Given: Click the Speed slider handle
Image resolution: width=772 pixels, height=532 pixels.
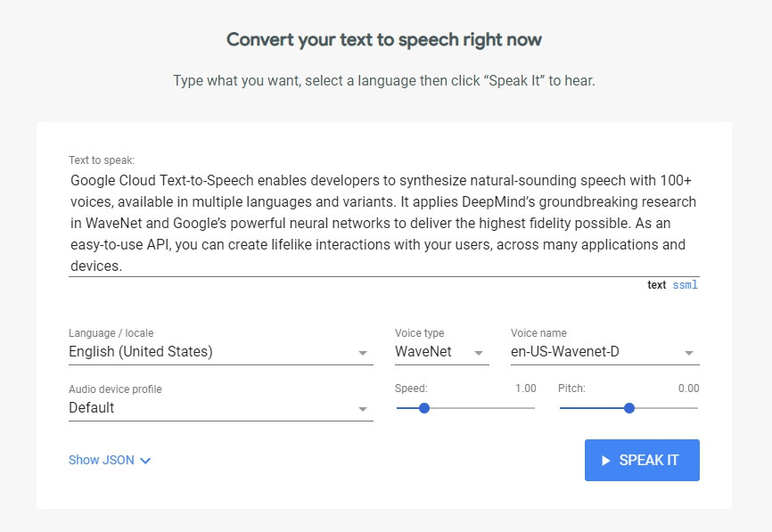Looking at the screenshot, I should [424, 408].
